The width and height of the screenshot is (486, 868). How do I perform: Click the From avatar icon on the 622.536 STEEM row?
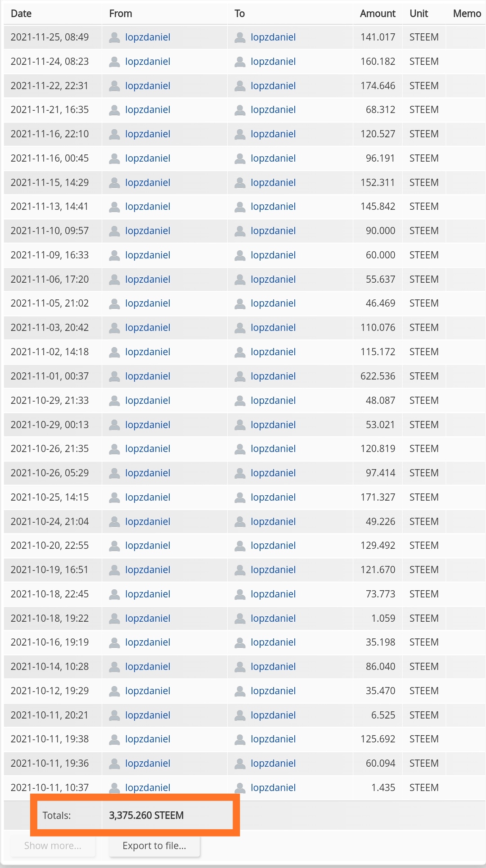pos(115,376)
